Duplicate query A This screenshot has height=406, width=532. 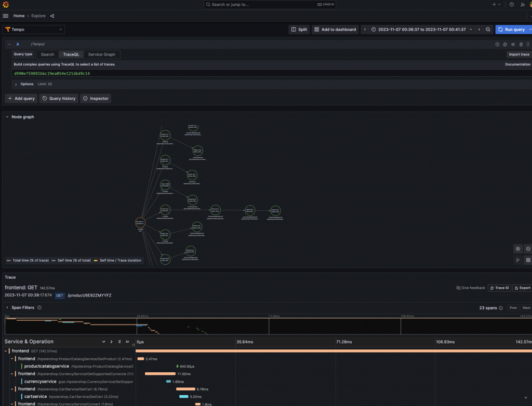(x=505, y=45)
